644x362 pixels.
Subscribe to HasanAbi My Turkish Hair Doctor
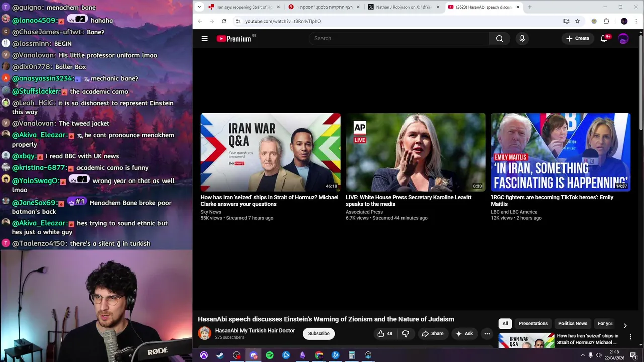point(318,333)
